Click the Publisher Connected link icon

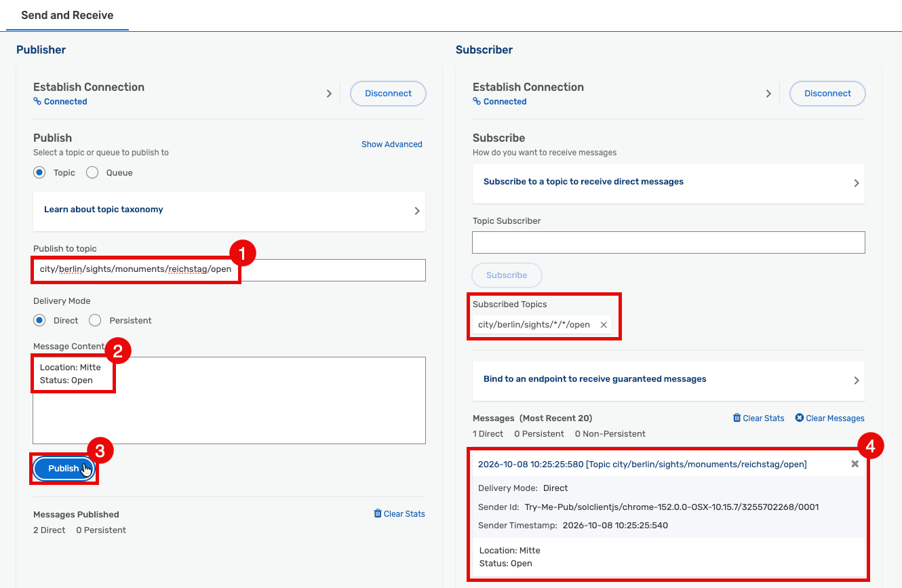pyautogui.click(x=37, y=102)
